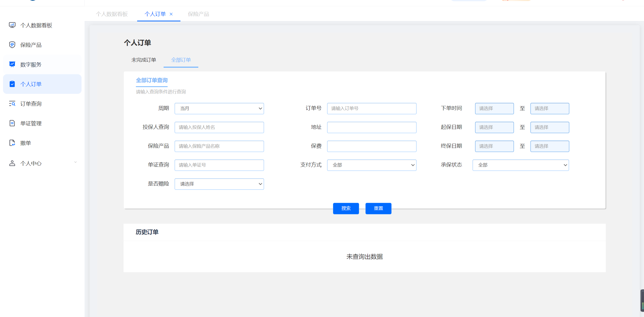Pick 终保日期 end date

(550, 146)
